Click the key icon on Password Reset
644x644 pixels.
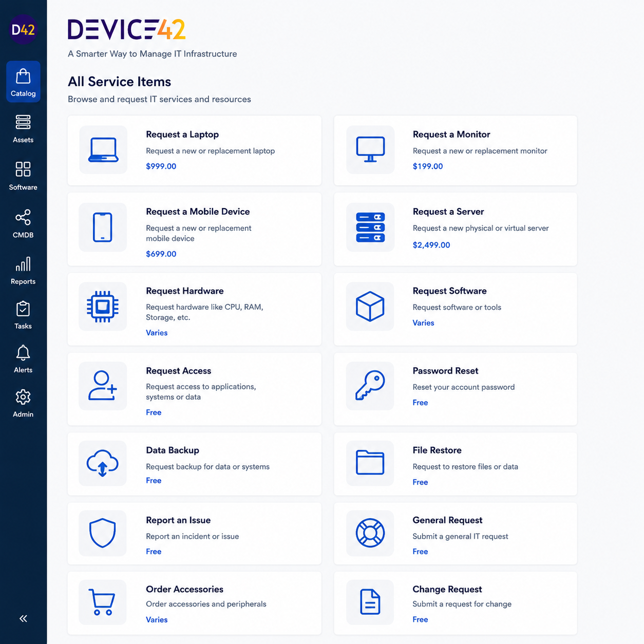pyautogui.click(x=370, y=385)
